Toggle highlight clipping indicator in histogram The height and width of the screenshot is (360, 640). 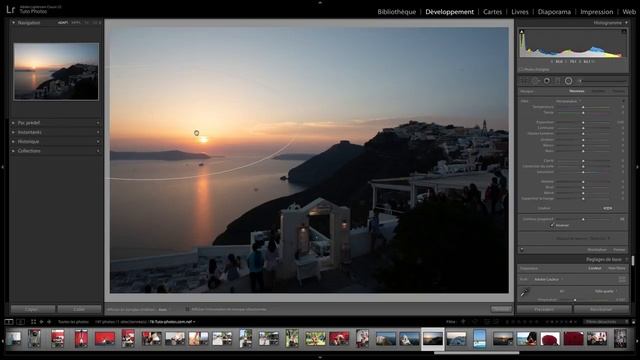coord(624,32)
